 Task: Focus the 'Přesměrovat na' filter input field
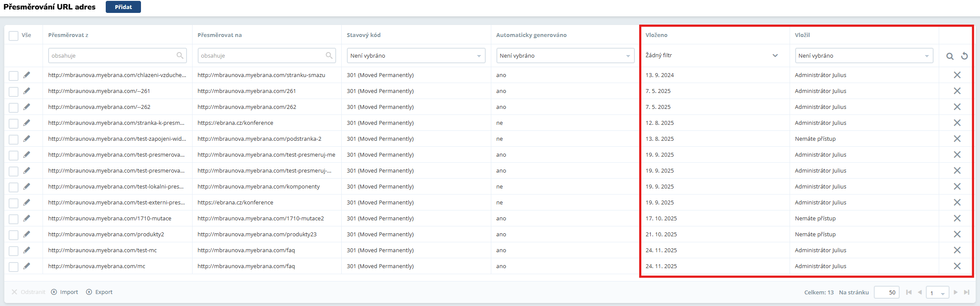point(260,56)
